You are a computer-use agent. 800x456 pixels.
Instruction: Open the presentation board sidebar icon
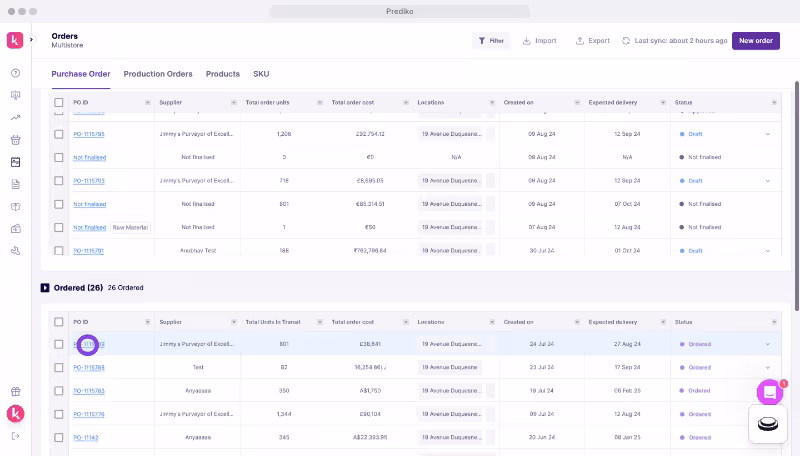pyautogui.click(x=15, y=95)
